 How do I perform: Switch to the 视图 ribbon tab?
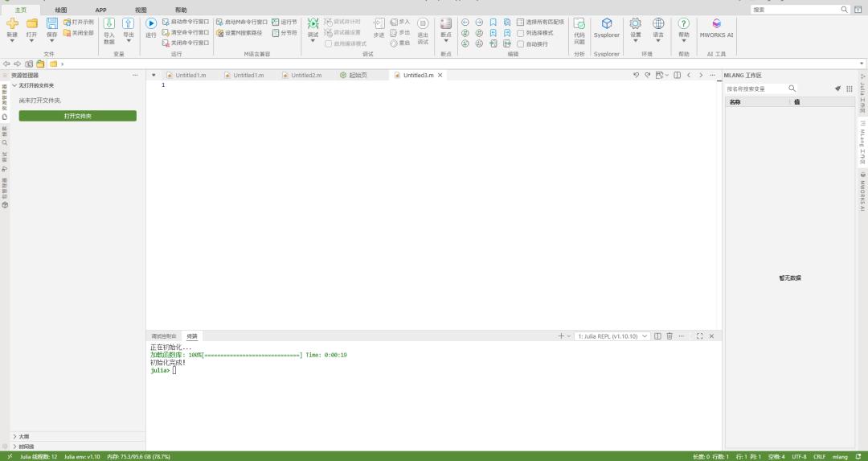coord(141,10)
